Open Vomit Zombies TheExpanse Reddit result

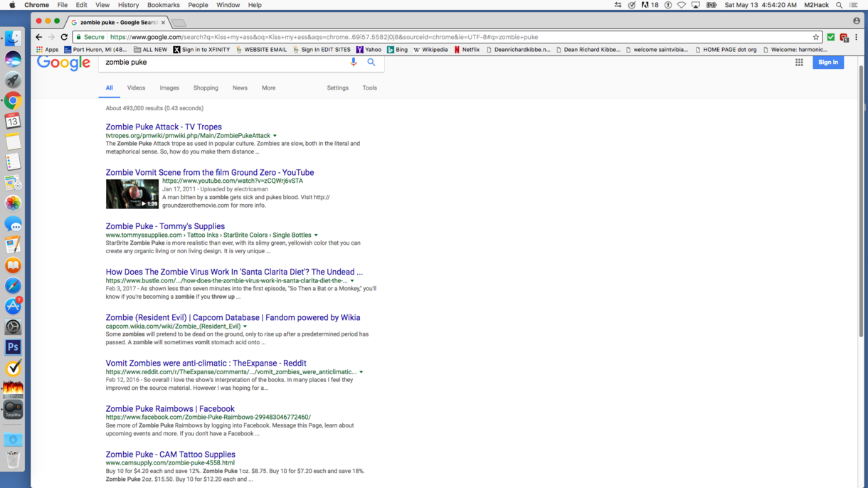(x=206, y=364)
